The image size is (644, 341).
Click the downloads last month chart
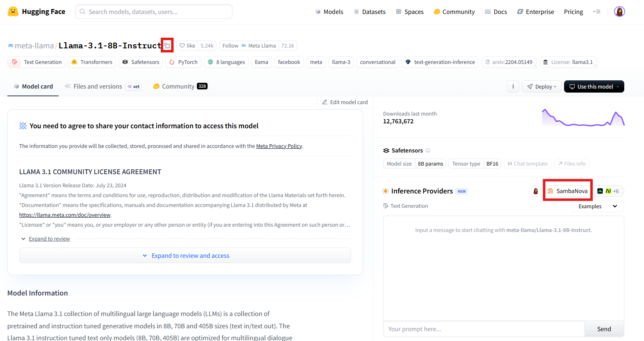tap(583, 118)
